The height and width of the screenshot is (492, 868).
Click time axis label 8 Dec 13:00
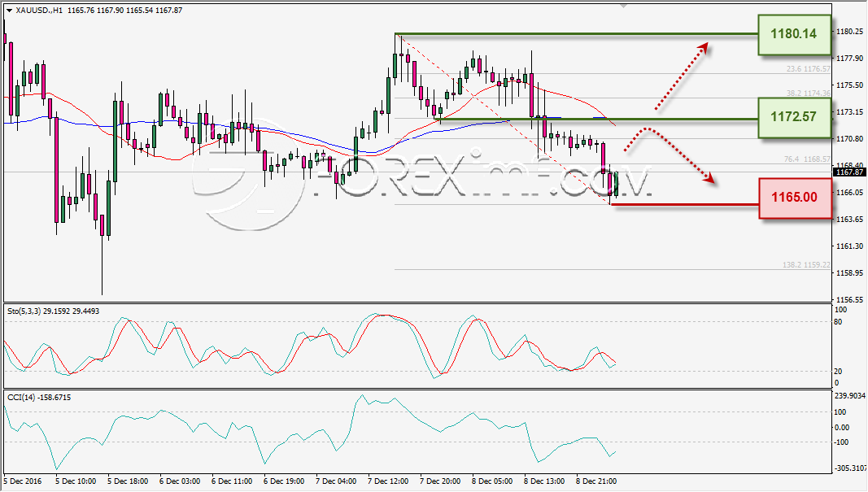pyautogui.click(x=544, y=481)
